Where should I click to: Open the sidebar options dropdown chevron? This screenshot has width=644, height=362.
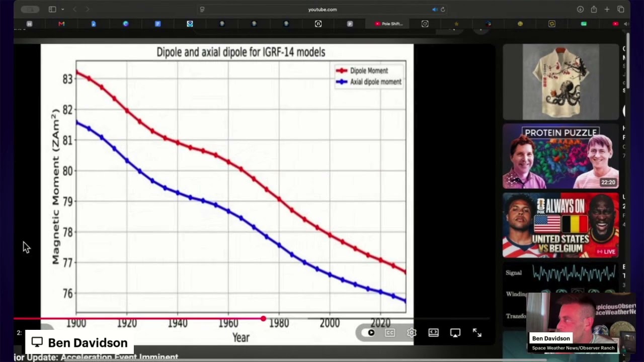62,9
